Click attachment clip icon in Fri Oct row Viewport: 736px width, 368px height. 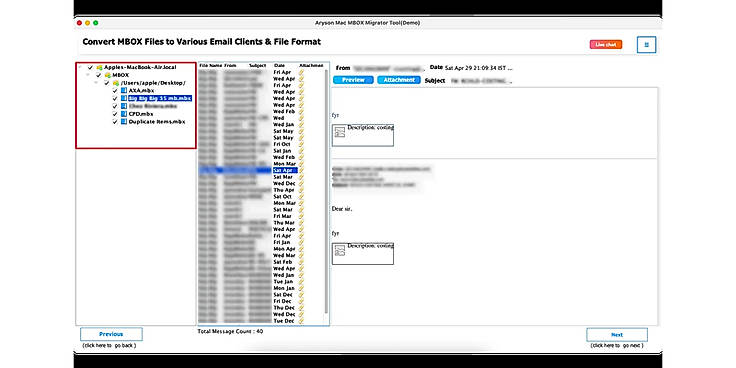pyautogui.click(x=301, y=144)
